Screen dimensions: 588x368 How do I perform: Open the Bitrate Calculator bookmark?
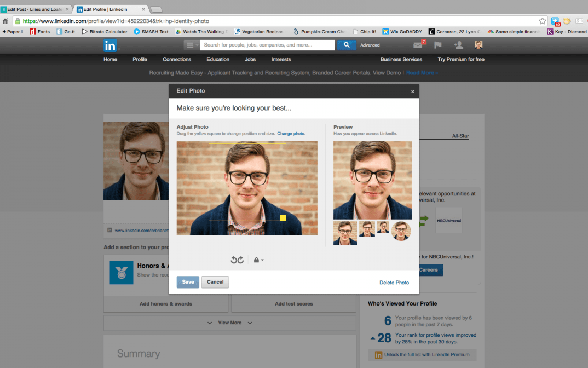[105, 32]
